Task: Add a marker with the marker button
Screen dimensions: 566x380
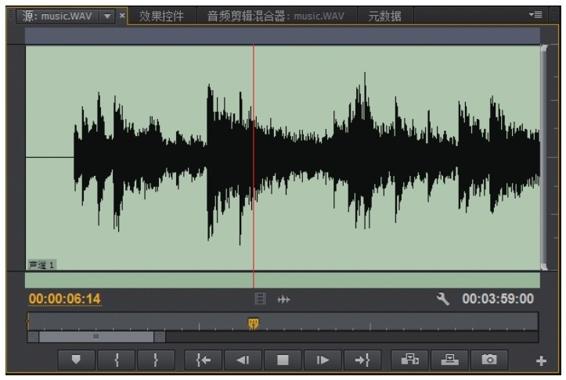Action: click(x=77, y=360)
